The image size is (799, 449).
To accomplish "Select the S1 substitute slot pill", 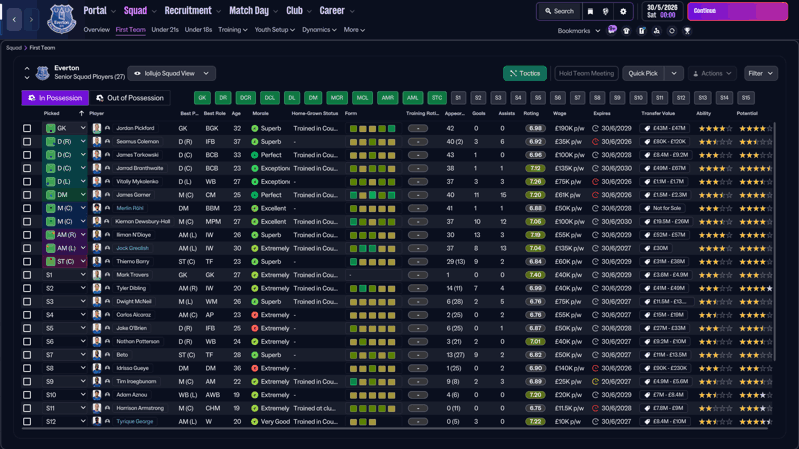I will 458,98.
